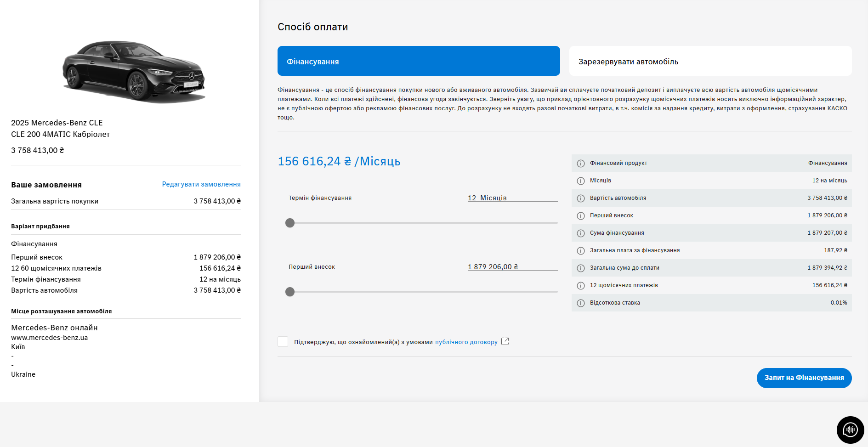
Task: Click 12 на місяць value in summary table
Action: pos(829,181)
